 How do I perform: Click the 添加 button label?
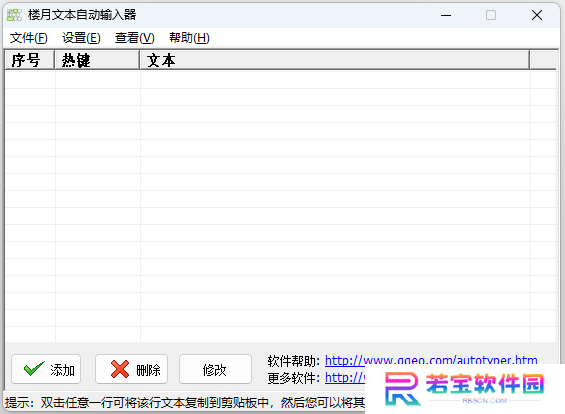coord(62,370)
